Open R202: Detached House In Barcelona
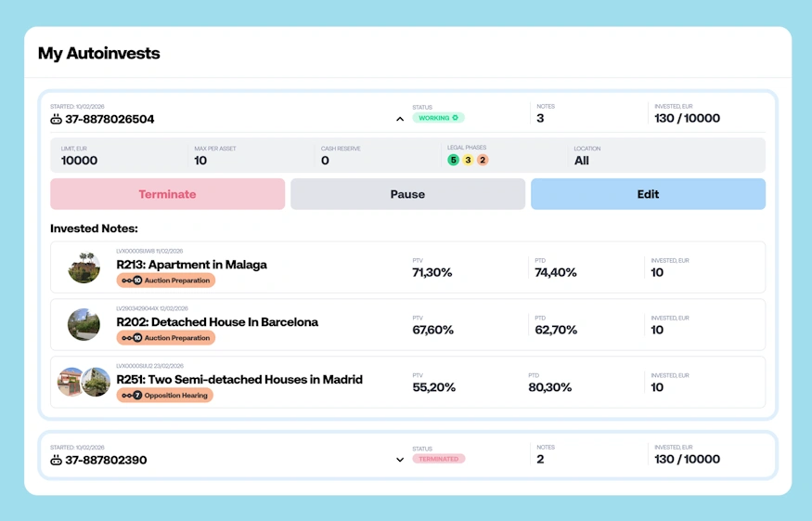Viewport: 812px width, 521px height. [x=217, y=322]
